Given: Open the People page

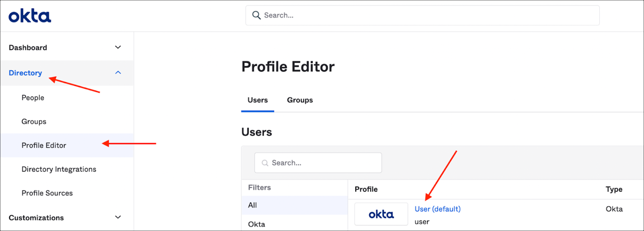Looking at the screenshot, I should 33,98.
